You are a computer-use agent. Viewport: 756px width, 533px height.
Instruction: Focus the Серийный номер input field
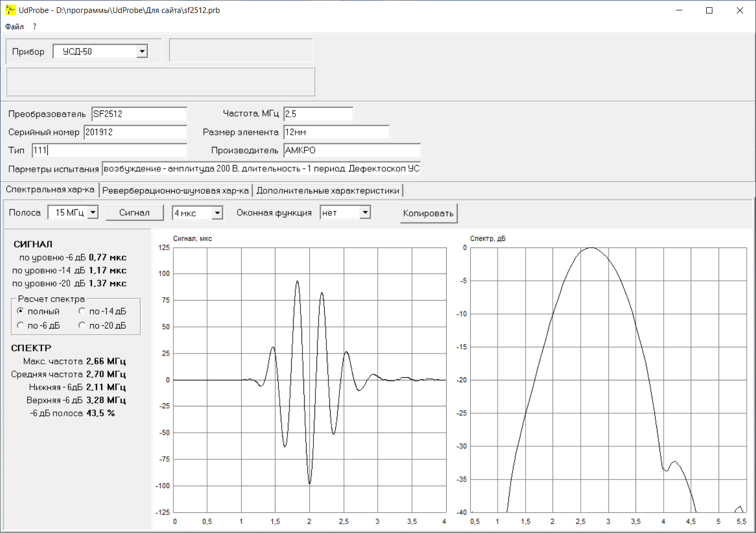[135, 132]
